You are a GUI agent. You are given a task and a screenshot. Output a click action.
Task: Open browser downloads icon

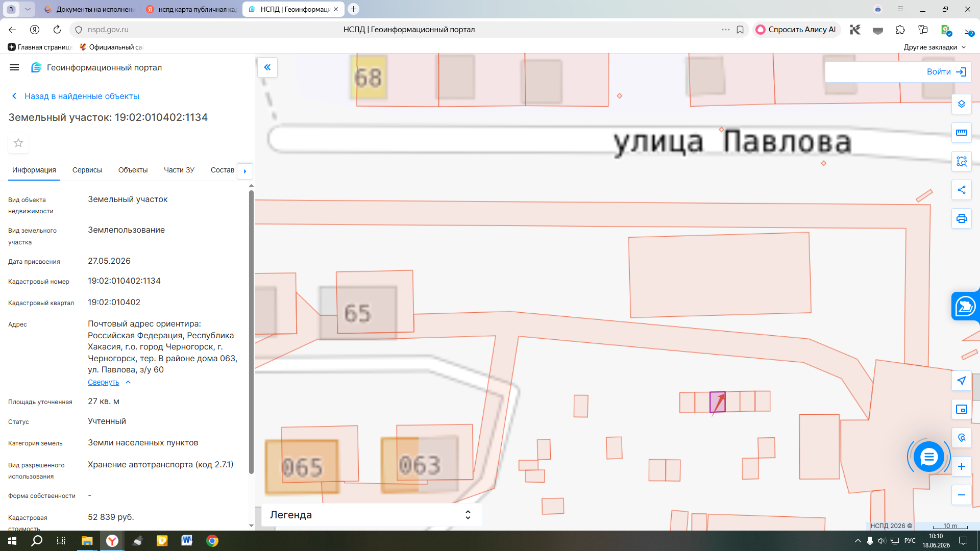(x=968, y=30)
